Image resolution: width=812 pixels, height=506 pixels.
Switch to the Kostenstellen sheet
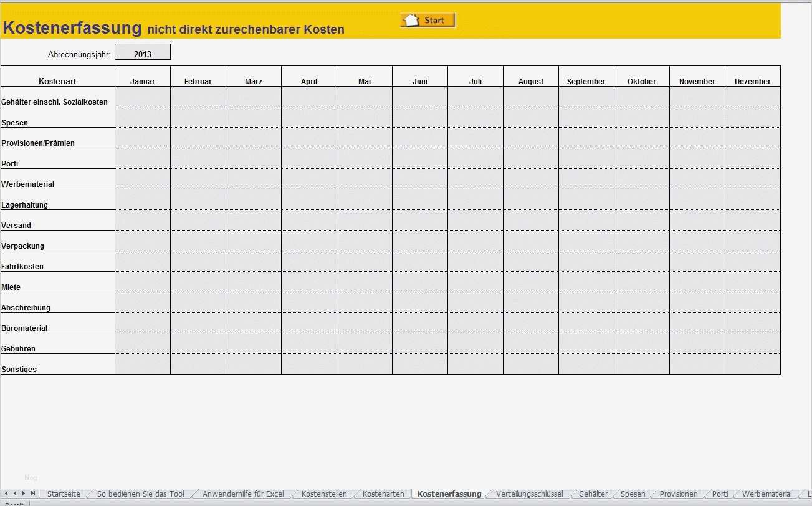point(323,493)
